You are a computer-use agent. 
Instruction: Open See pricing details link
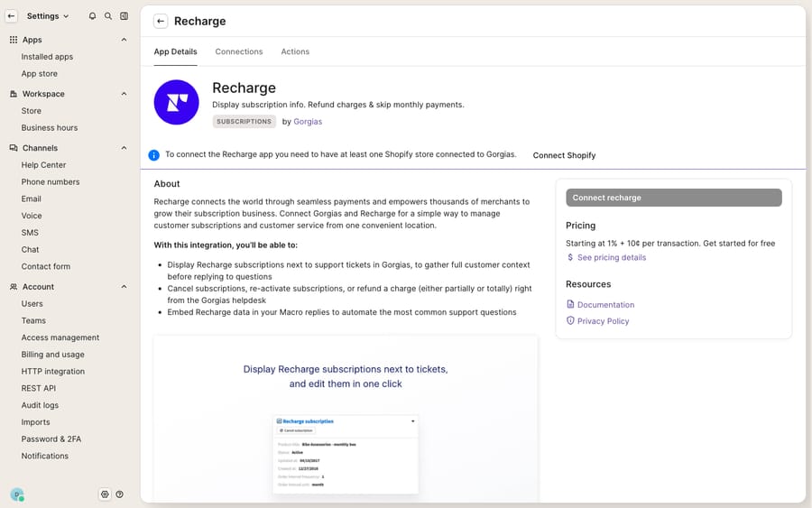pyautogui.click(x=612, y=257)
